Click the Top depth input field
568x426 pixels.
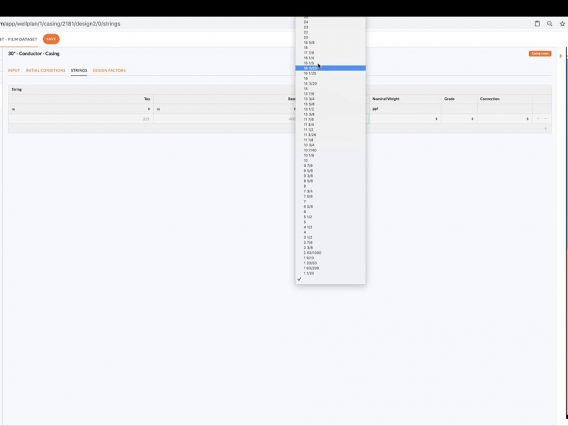(80, 118)
